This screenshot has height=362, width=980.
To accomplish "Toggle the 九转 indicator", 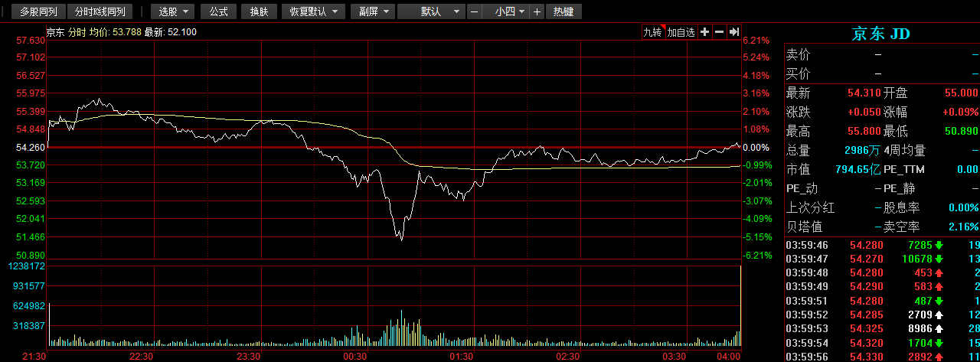I will [652, 31].
